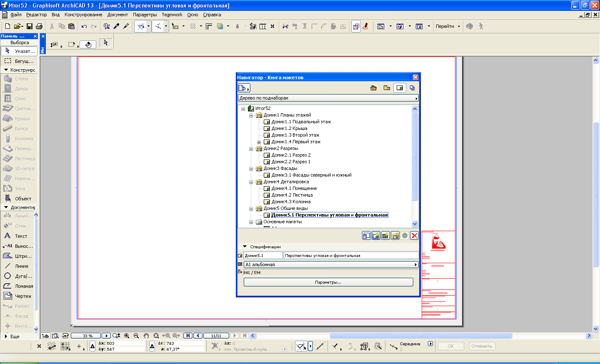Screen dimensions: 600x364
Task: Click the New Layout icon in Navigator
Action: pyautogui.click(x=376, y=236)
